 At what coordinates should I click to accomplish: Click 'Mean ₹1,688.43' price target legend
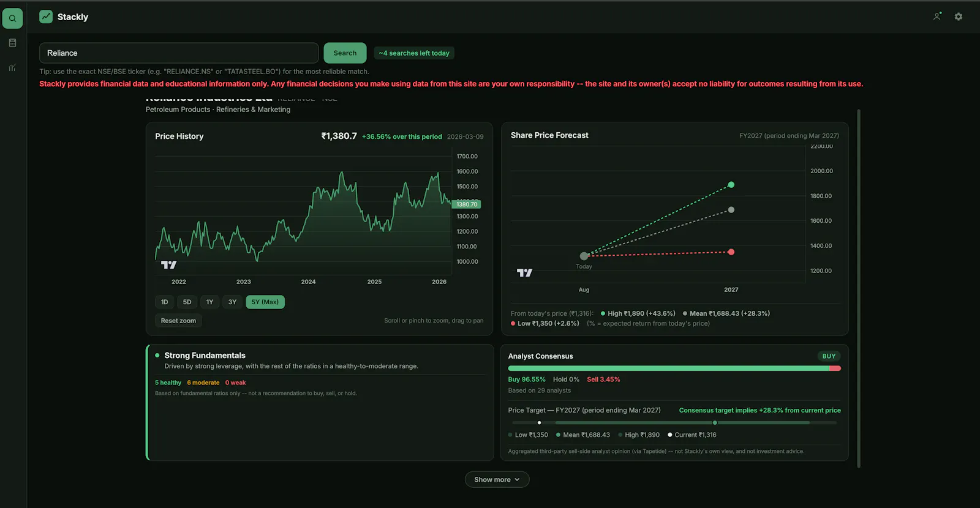582,435
